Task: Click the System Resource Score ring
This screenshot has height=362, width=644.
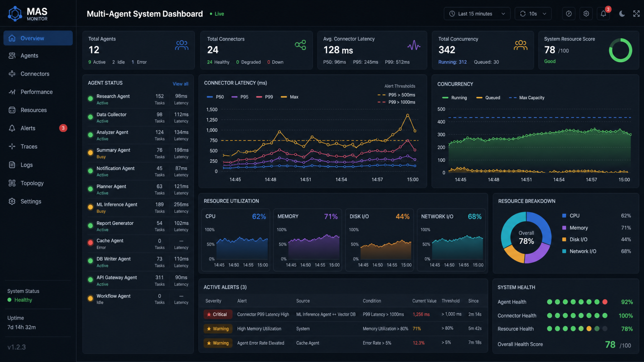Action: (620, 50)
